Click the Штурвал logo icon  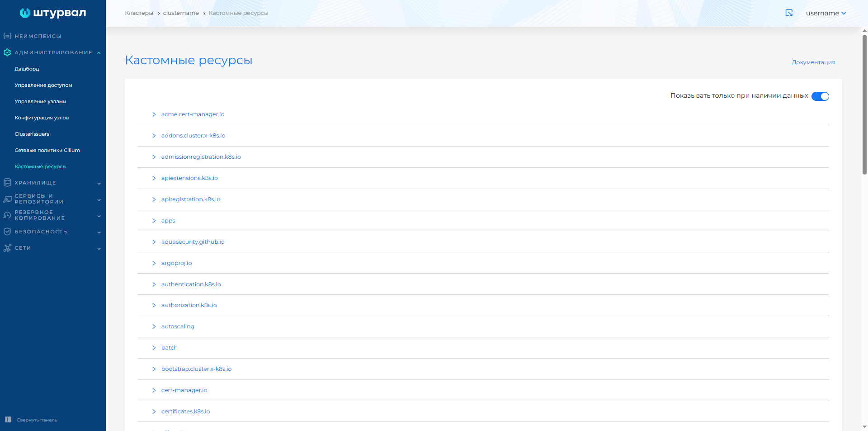point(25,13)
